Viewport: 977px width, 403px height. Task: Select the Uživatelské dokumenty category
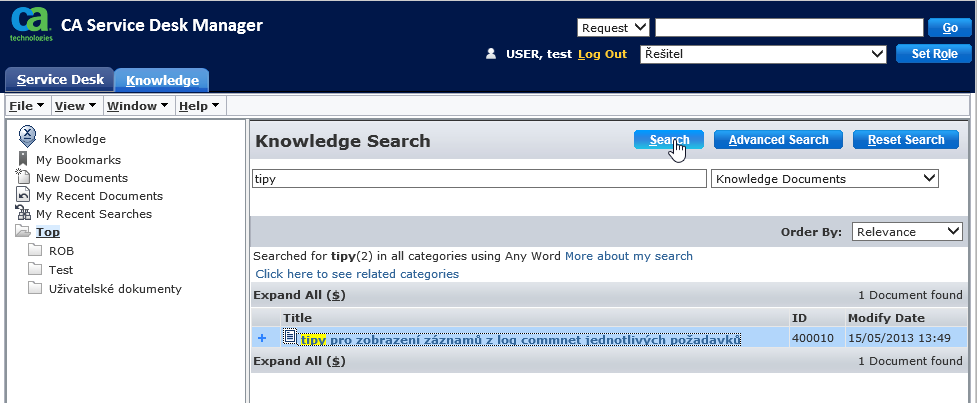pyautogui.click(x=115, y=289)
